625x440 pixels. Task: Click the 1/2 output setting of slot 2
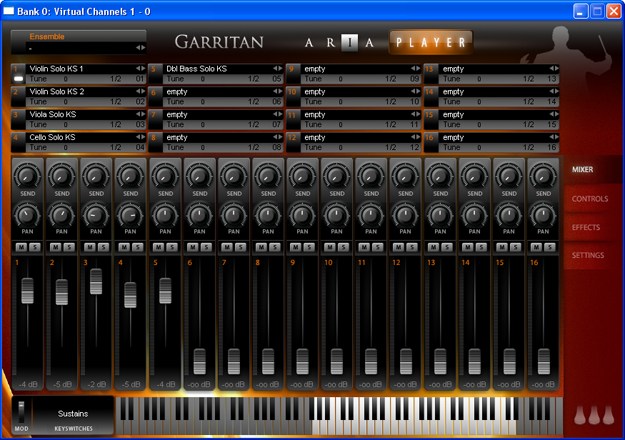[116, 102]
